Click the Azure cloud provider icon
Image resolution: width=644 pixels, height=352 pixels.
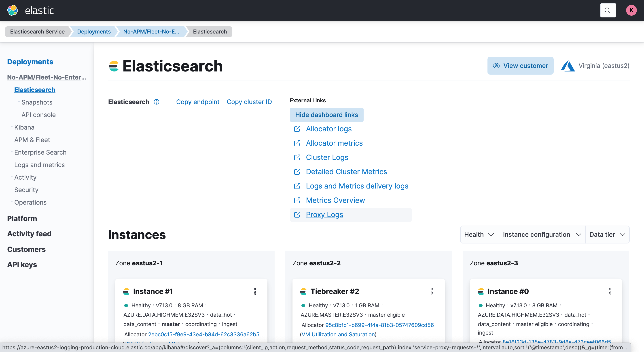pos(568,66)
